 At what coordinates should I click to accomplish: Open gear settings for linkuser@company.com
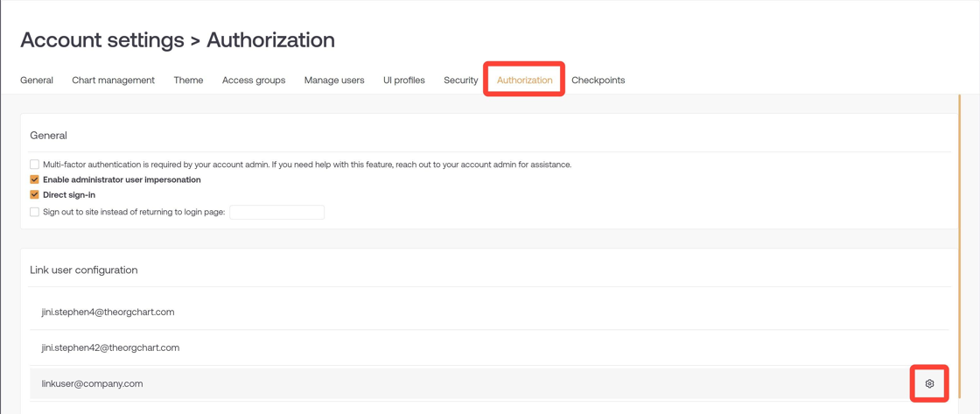pyautogui.click(x=929, y=383)
